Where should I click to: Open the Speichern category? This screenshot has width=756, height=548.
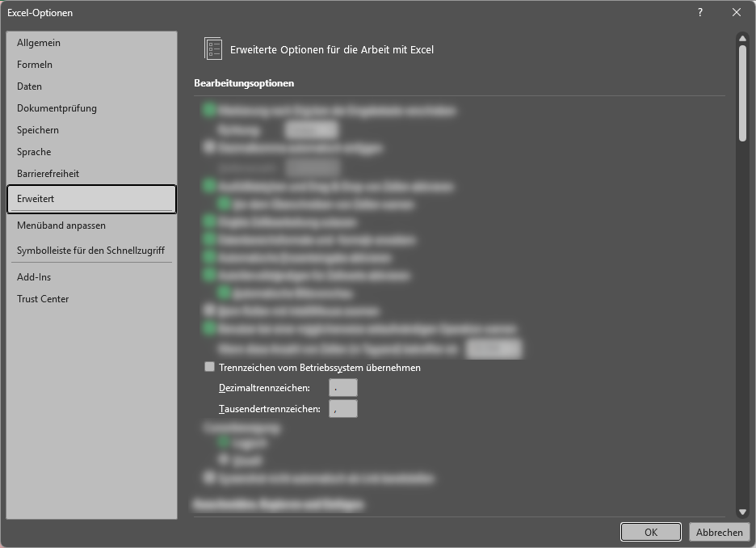(x=91, y=130)
